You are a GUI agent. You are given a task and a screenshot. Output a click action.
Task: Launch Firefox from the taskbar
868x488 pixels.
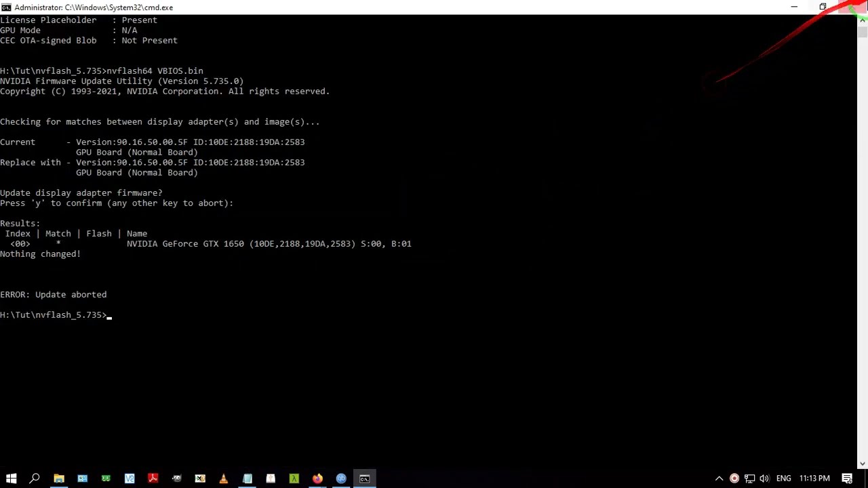click(317, 479)
